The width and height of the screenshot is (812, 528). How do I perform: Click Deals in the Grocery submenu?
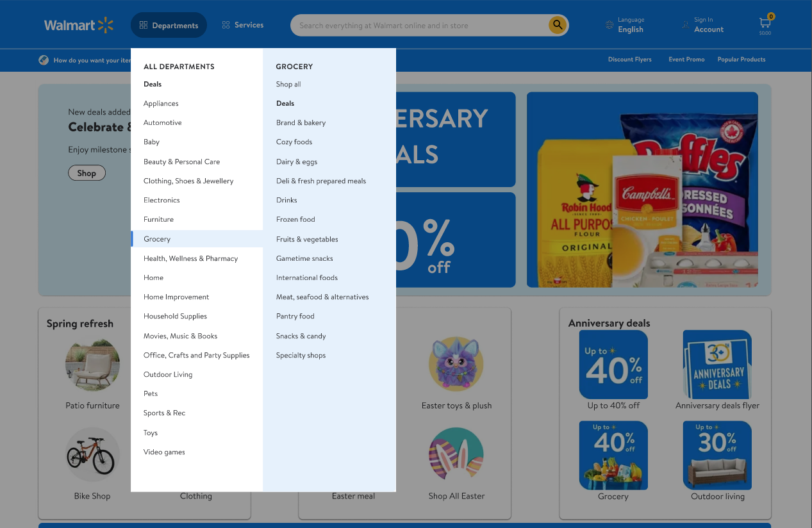285,103
